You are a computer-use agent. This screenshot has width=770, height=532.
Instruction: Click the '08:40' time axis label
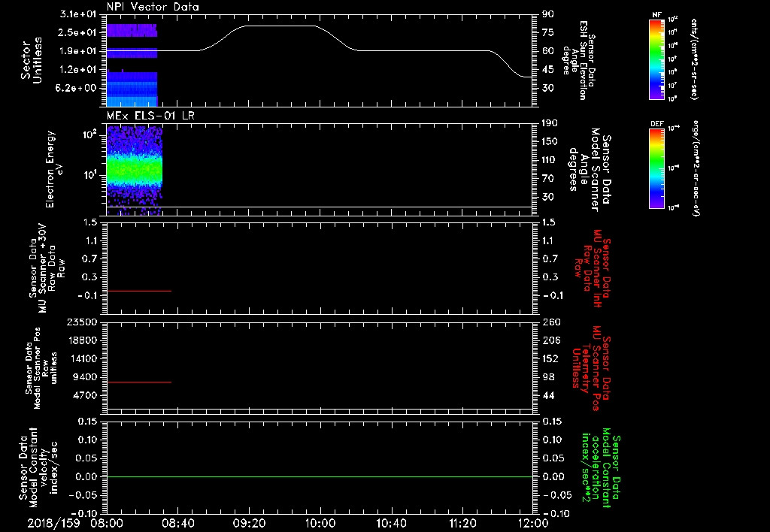click(177, 523)
